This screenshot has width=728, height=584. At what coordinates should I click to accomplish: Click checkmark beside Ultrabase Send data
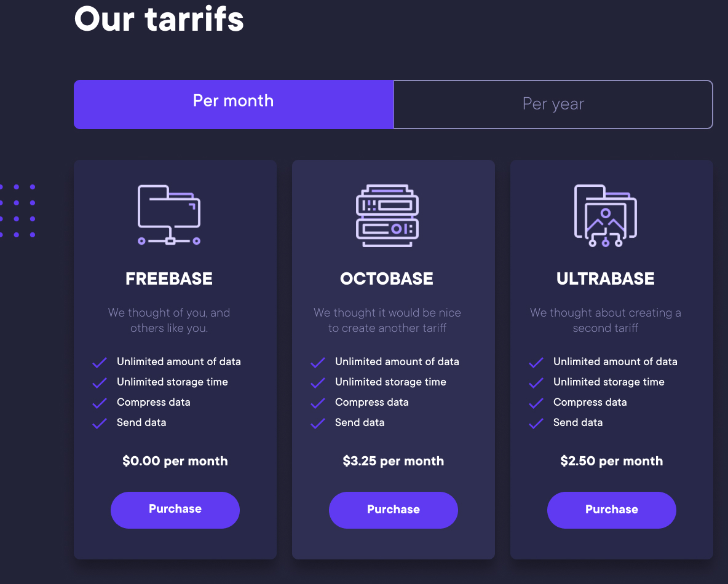[536, 424]
